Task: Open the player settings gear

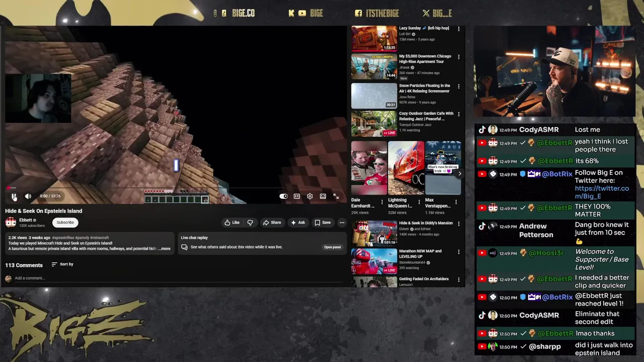Action: pos(310,197)
